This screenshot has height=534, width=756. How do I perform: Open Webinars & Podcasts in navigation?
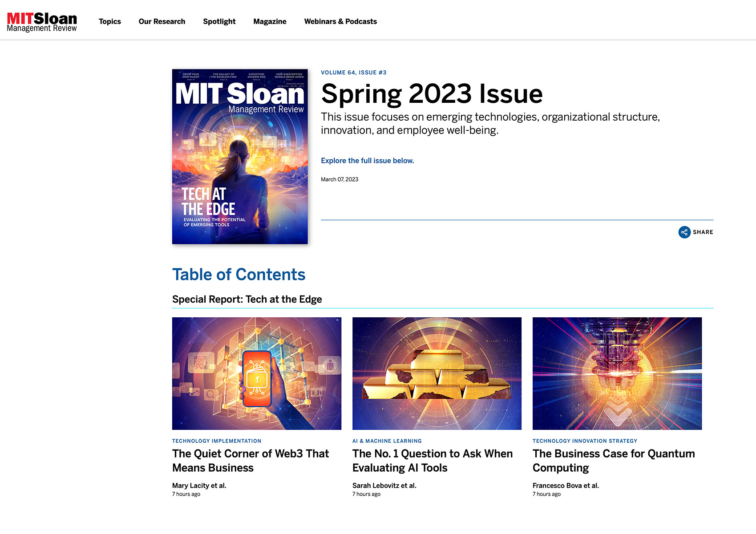tap(340, 21)
